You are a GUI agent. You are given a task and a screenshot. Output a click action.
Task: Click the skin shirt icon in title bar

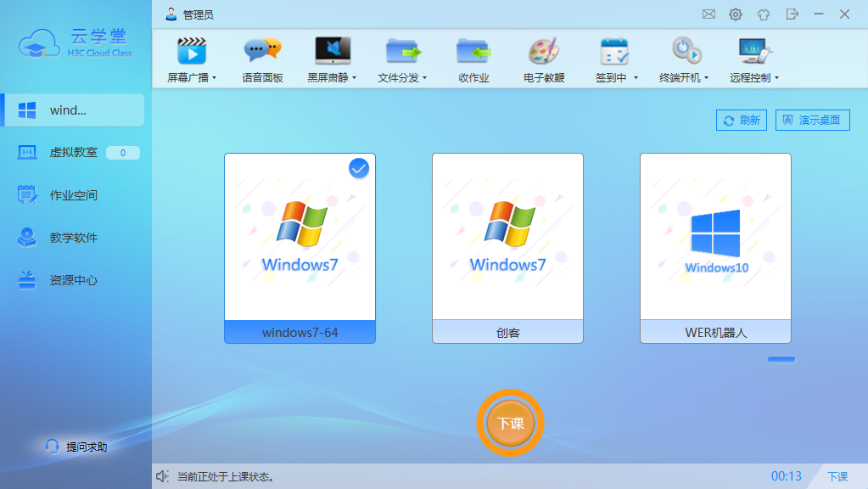(764, 14)
